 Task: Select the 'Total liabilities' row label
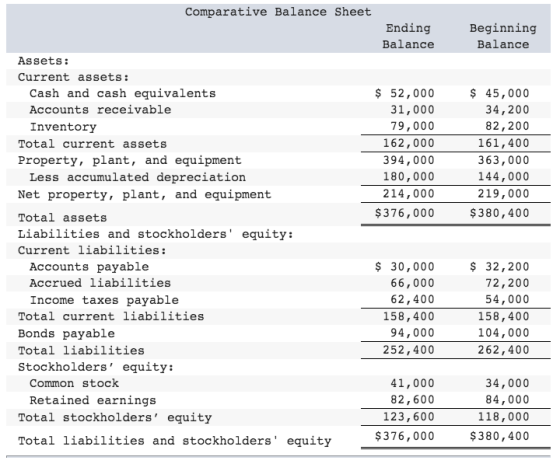[81, 351]
